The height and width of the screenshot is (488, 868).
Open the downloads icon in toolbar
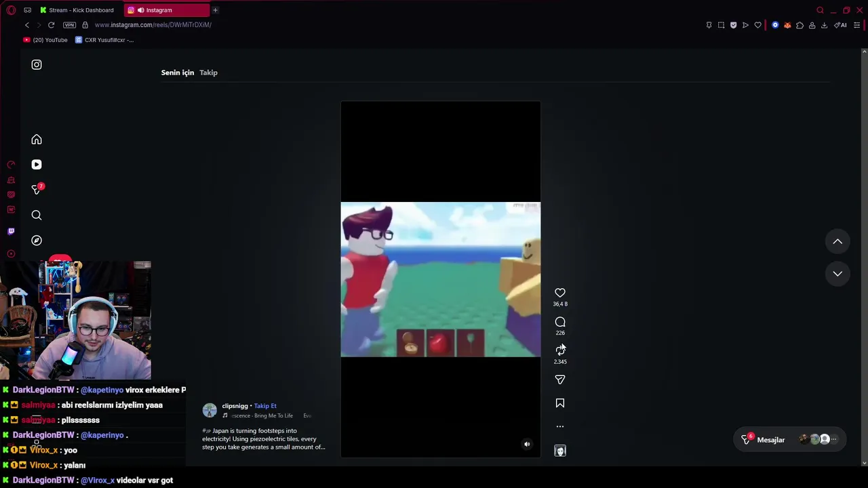[x=824, y=25]
